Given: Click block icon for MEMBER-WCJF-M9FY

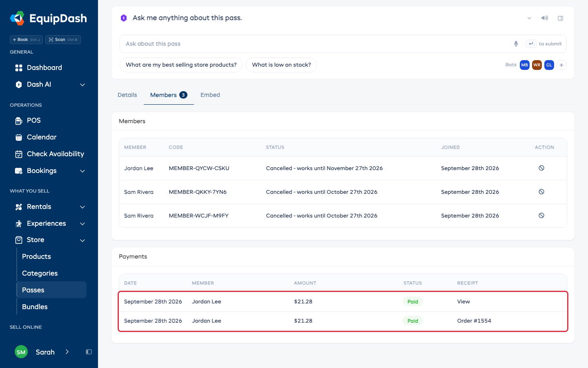Looking at the screenshot, I should 541,215.
